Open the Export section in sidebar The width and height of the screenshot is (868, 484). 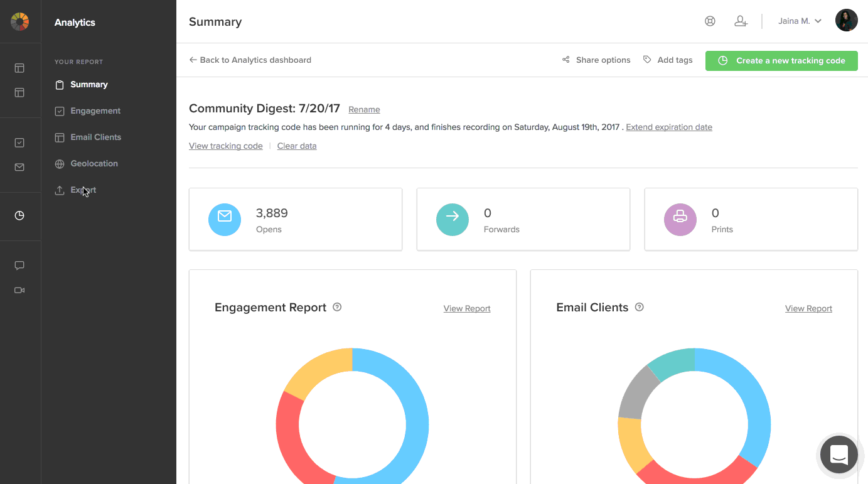pos(83,190)
